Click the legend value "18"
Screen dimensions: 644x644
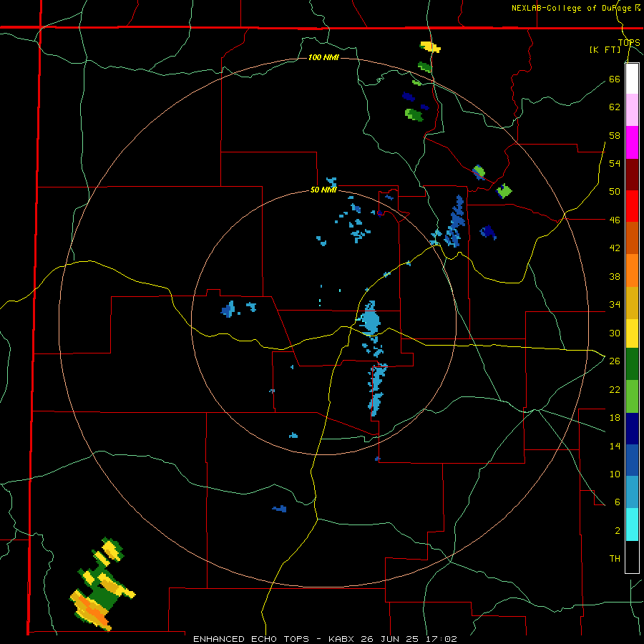click(615, 418)
